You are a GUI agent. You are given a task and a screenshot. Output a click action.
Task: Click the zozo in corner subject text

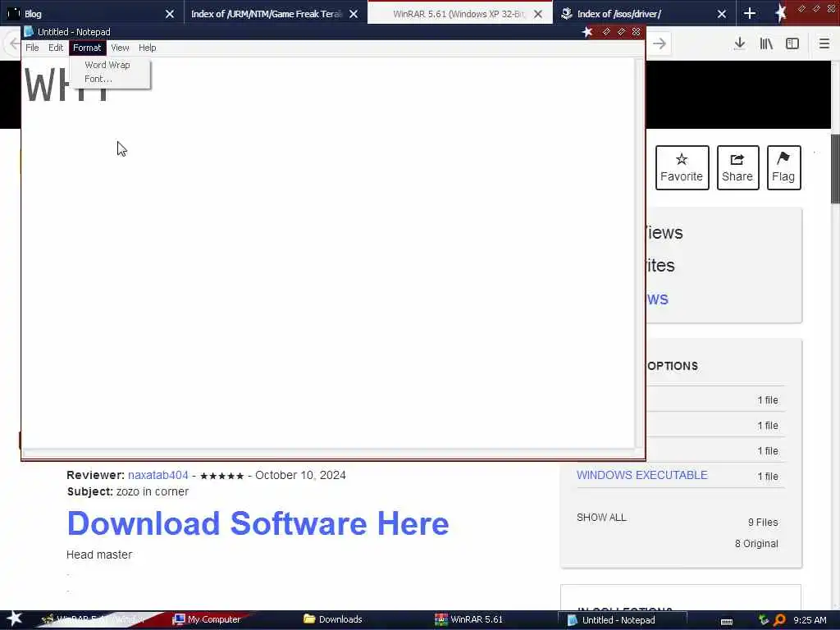153,492
